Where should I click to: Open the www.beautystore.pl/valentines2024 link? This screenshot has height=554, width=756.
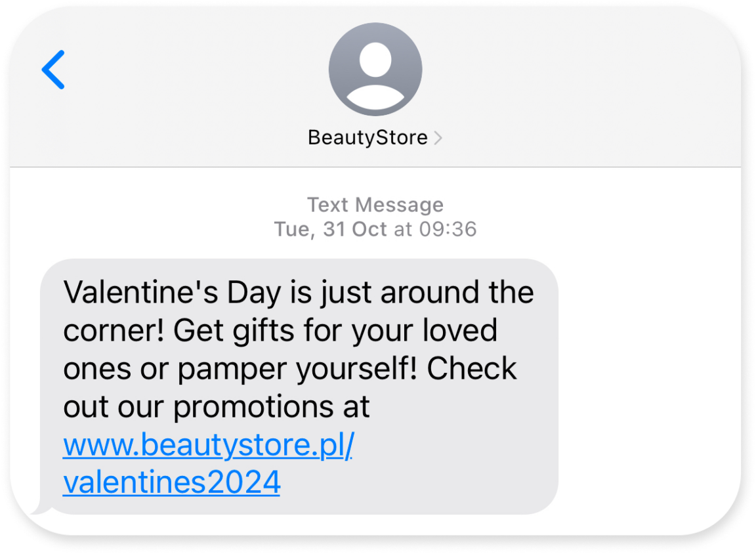tap(207, 446)
